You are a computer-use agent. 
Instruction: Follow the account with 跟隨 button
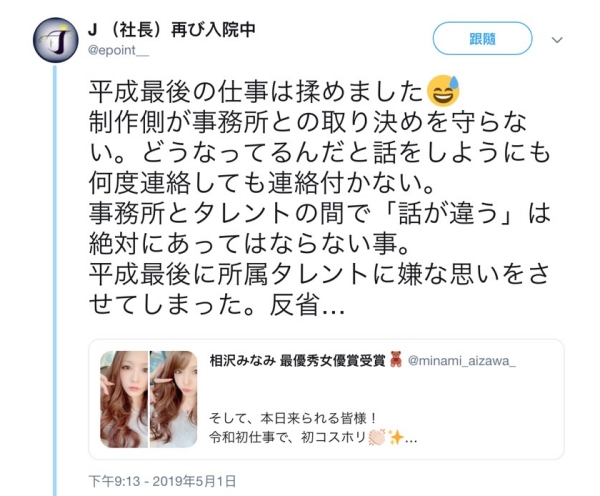482,39
